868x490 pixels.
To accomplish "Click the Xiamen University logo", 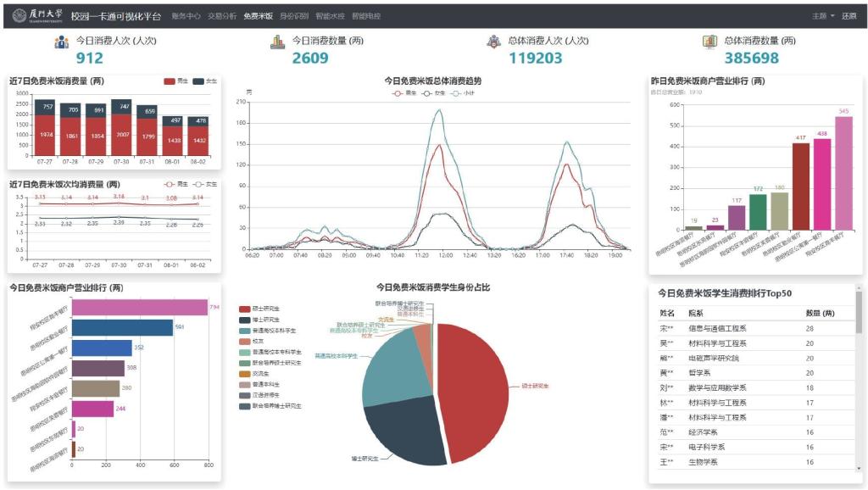I will 37,15.
